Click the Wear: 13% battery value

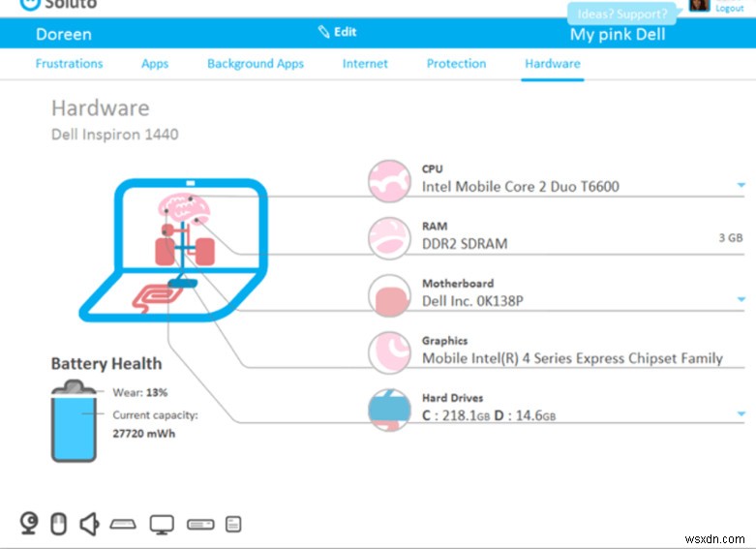[x=139, y=392]
